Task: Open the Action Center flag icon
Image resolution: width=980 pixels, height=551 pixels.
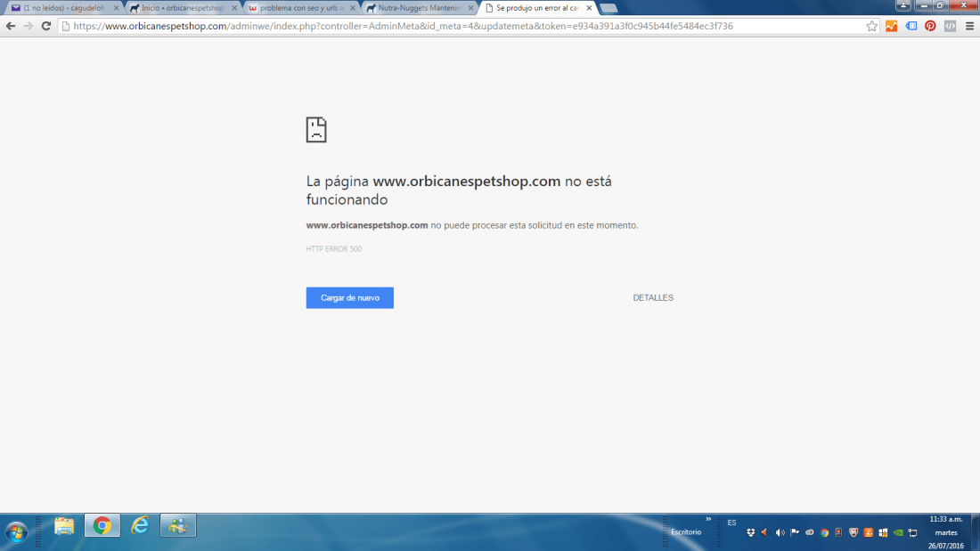Action: tap(795, 533)
